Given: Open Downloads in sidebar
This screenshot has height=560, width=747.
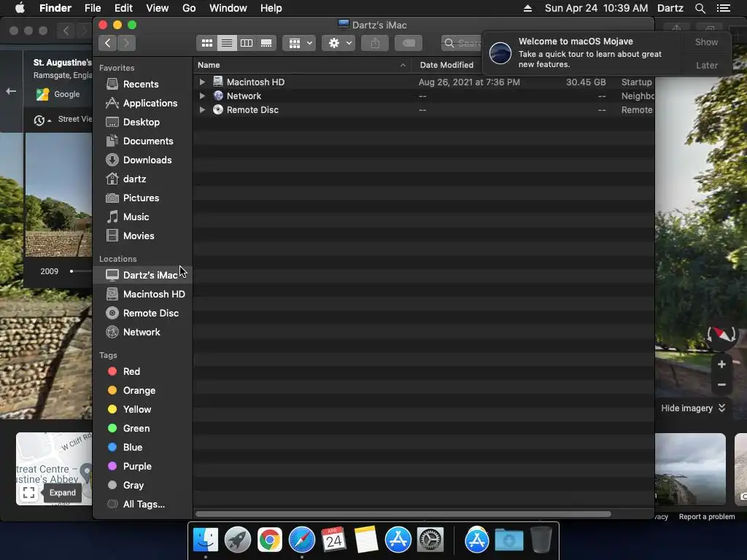Looking at the screenshot, I should (x=147, y=160).
